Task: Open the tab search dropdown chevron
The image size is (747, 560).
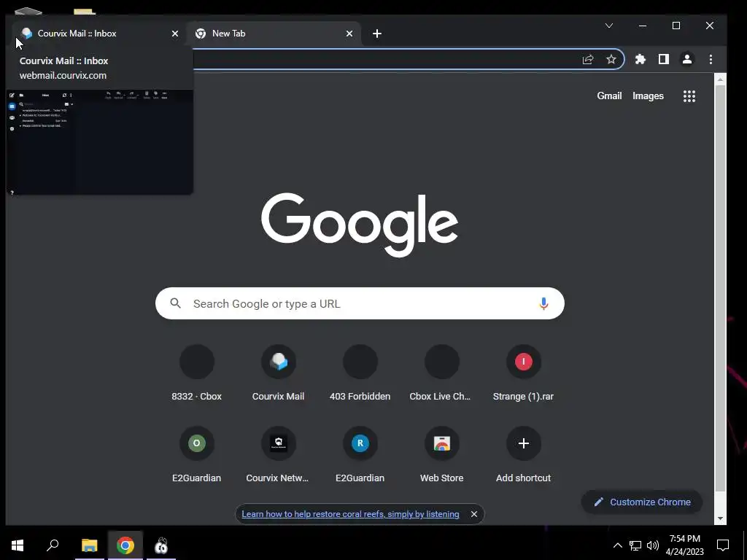Action: click(x=609, y=26)
